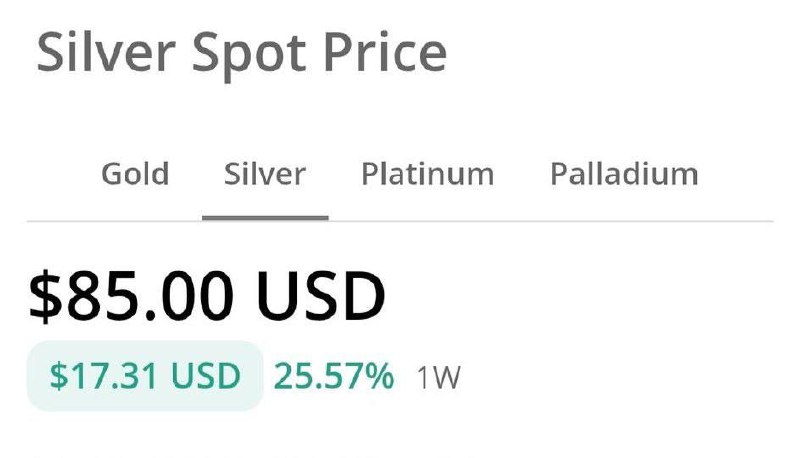
Task: Click the Silver Spot Price heading
Action: [x=241, y=52]
